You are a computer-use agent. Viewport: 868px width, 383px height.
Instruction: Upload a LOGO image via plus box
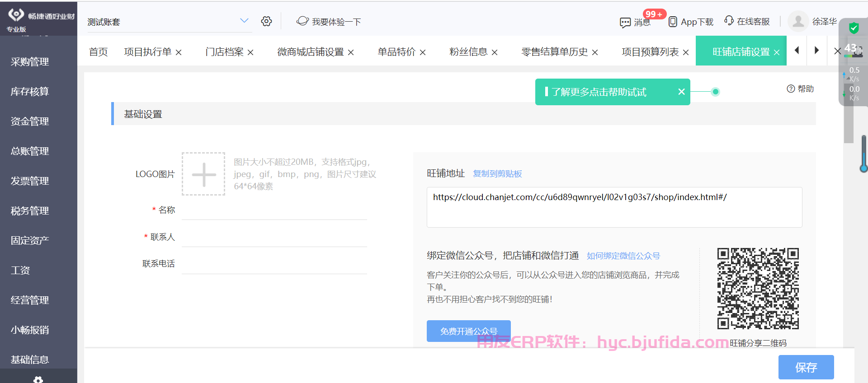(203, 174)
